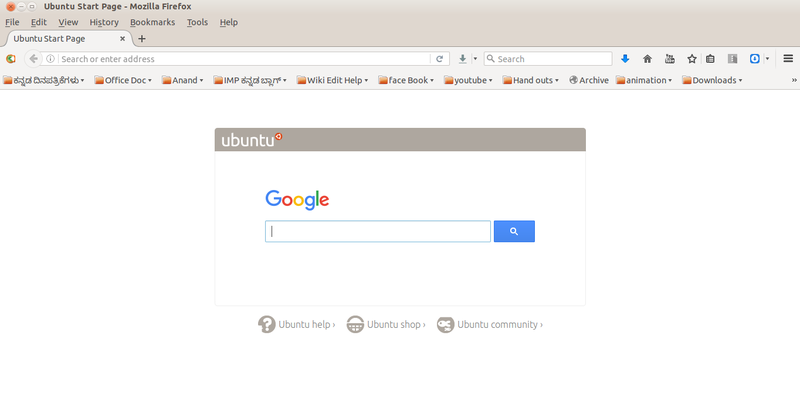The image size is (800, 417).
Task: Open the Help menu
Action: tap(229, 22)
